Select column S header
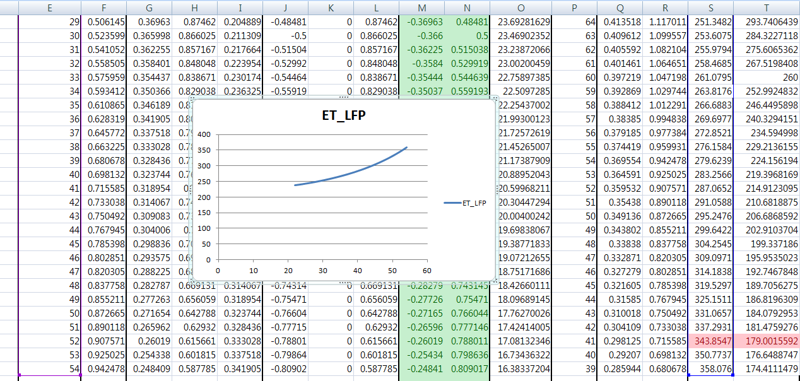The height and width of the screenshot is (381, 800). coord(711,7)
